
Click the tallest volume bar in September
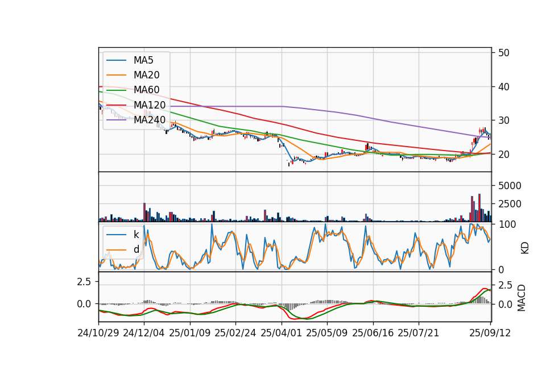click(479, 208)
